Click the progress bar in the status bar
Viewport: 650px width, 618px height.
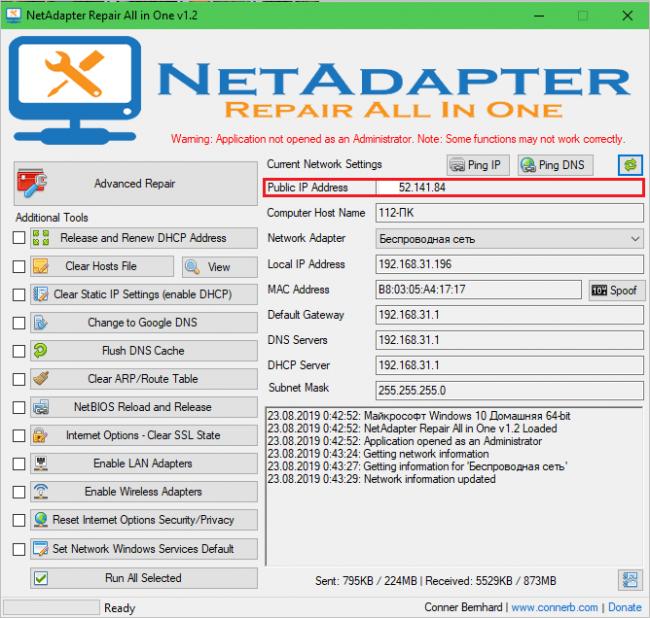click(51, 607)
